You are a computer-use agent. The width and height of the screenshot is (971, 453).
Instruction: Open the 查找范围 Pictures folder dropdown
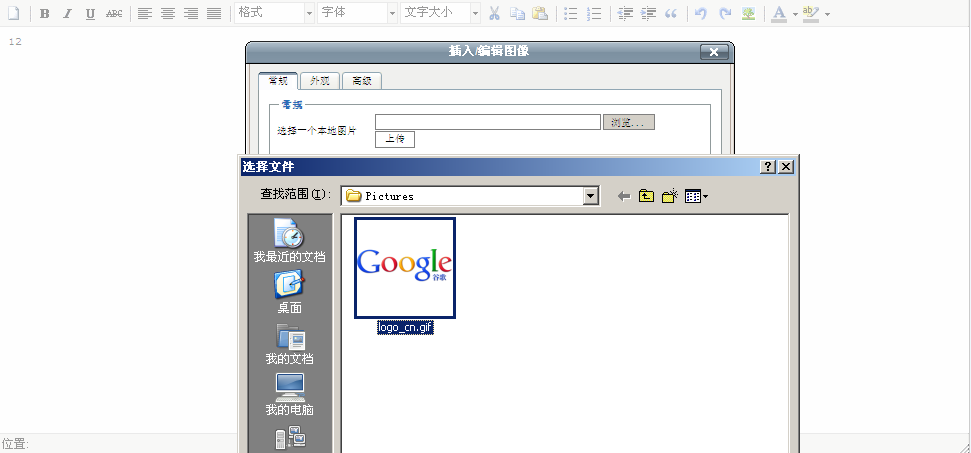coord(590,196)
